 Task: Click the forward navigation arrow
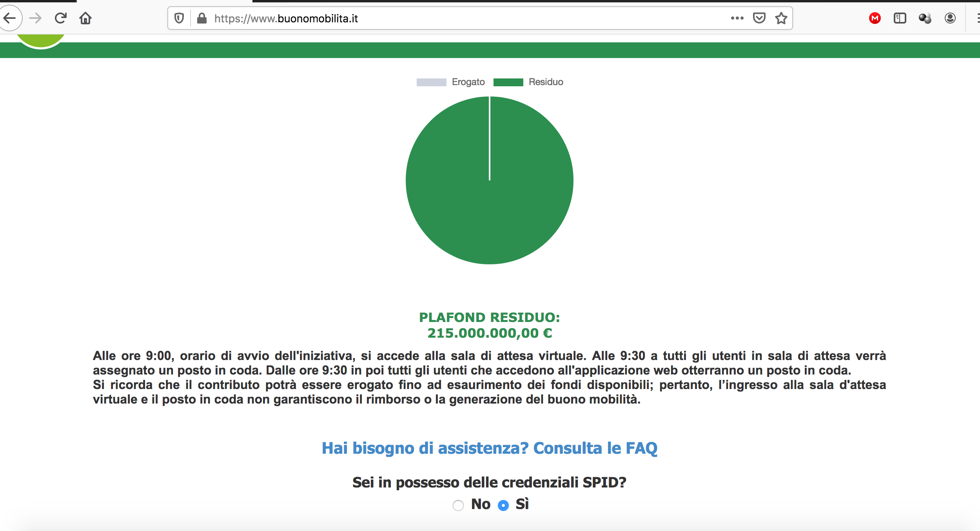point(35,18)
